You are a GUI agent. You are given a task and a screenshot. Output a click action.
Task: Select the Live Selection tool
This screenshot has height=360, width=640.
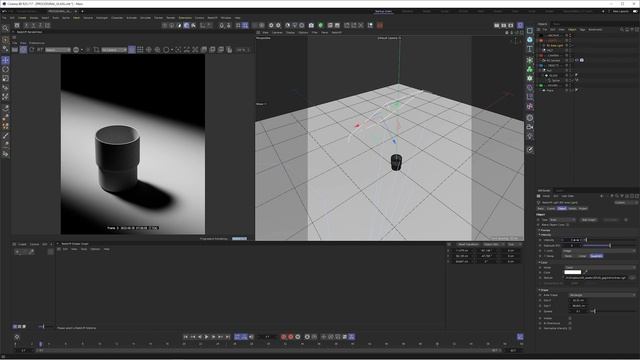(x=5, y=40)
